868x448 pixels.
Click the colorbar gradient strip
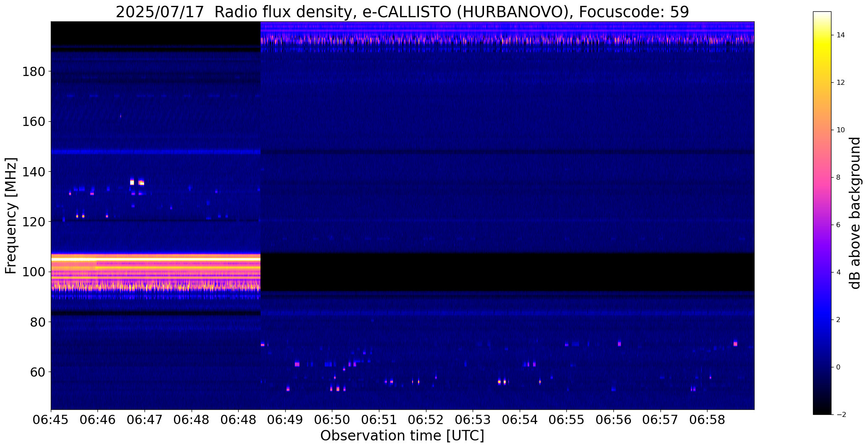[822, 213]
